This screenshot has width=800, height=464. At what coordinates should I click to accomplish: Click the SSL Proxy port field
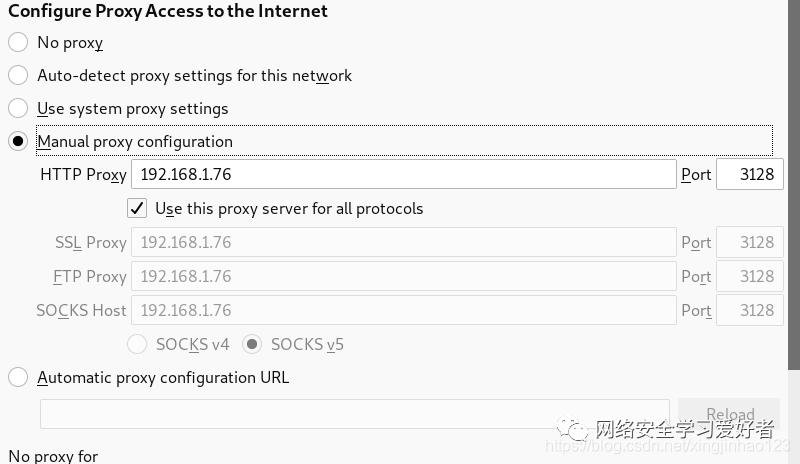(x=749, y=242)
